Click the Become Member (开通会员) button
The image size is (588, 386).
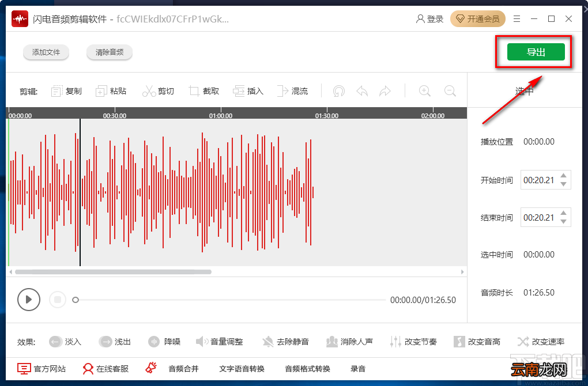click(x=478, y=19)
